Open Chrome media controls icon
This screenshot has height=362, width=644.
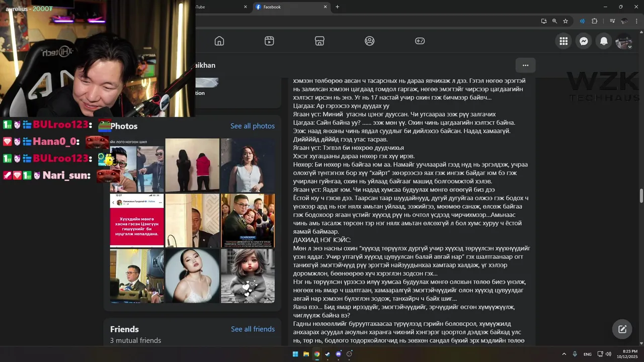click(x=612, y=21)
